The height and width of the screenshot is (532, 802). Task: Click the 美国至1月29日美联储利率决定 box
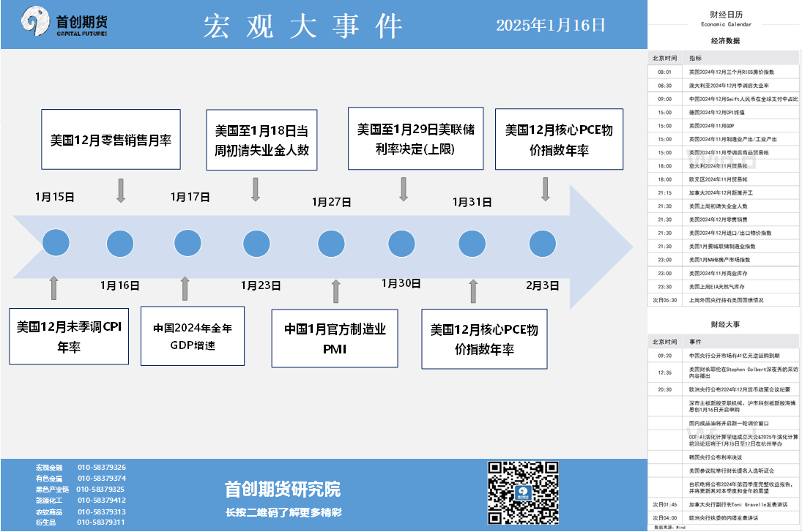(415, 138)
